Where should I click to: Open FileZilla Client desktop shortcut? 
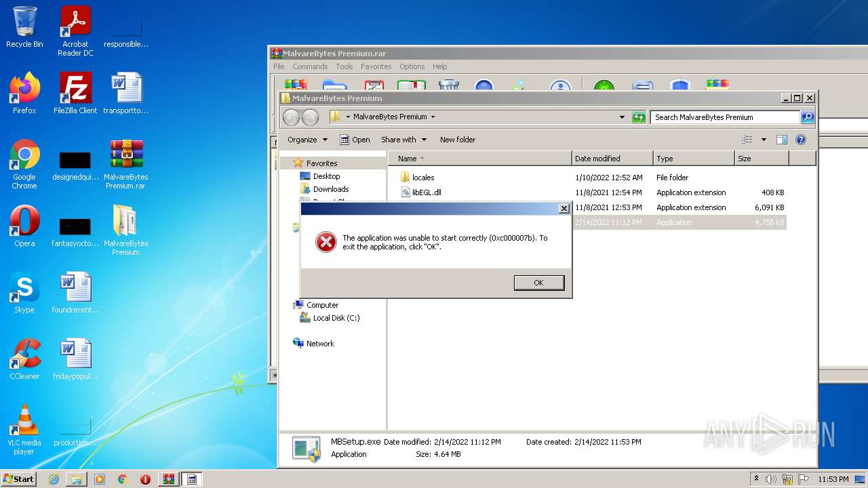[x=75, y=94]
